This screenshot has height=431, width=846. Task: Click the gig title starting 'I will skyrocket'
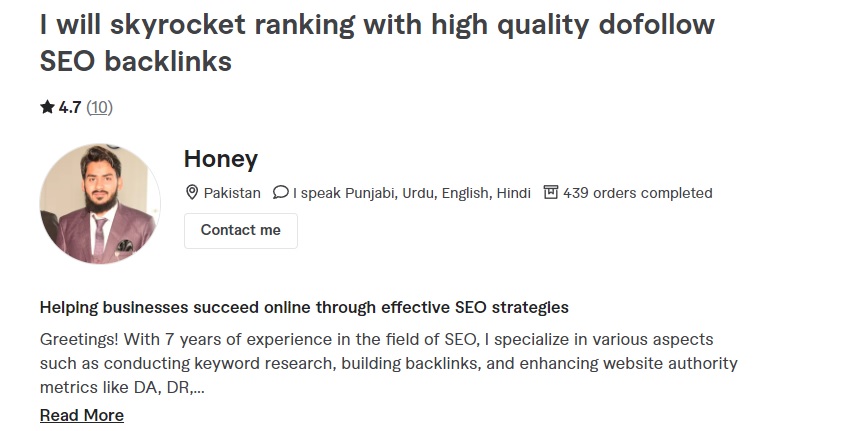click(377, 43)
